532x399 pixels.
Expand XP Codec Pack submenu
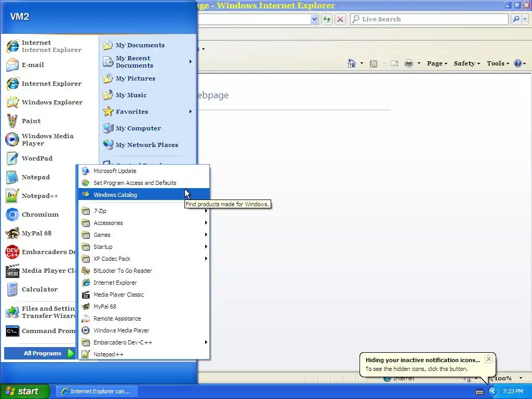coord(144,259)
